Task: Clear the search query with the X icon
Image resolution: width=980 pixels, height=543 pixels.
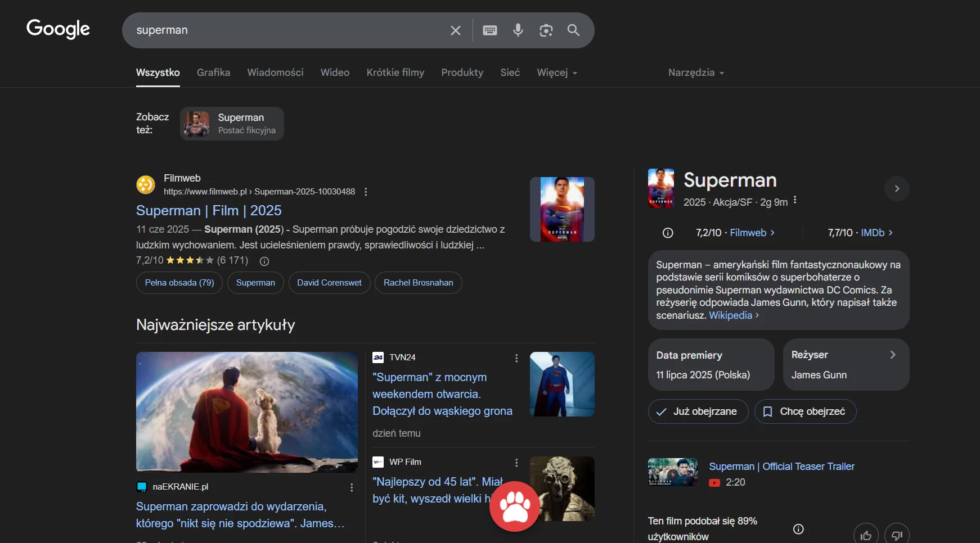Action: click(x=456, y=30)
